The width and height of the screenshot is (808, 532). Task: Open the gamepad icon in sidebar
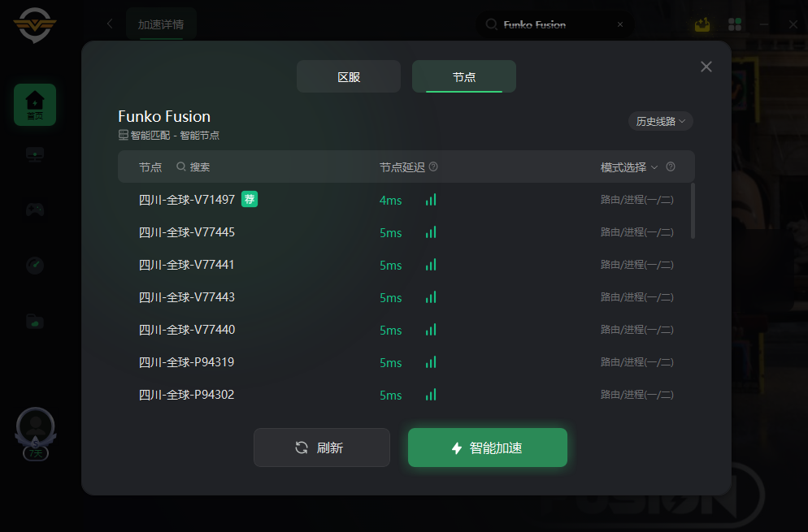pos(34,210)
